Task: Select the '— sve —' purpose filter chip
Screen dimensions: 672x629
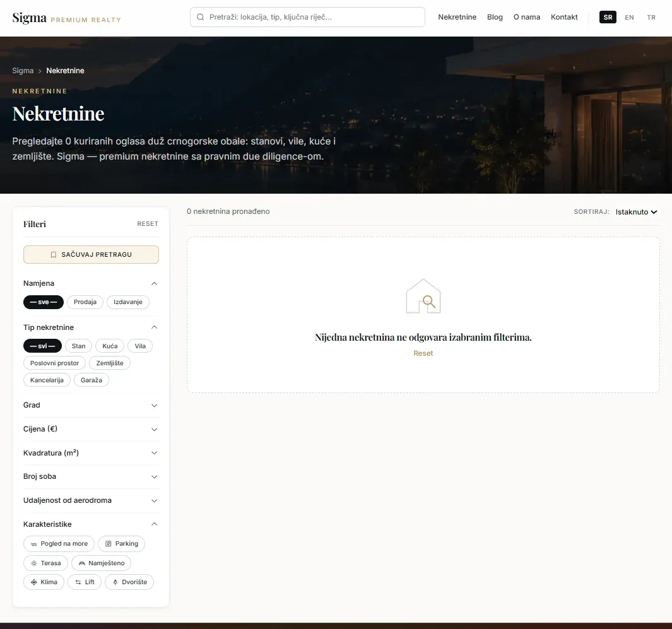Action: pos(44,302)
